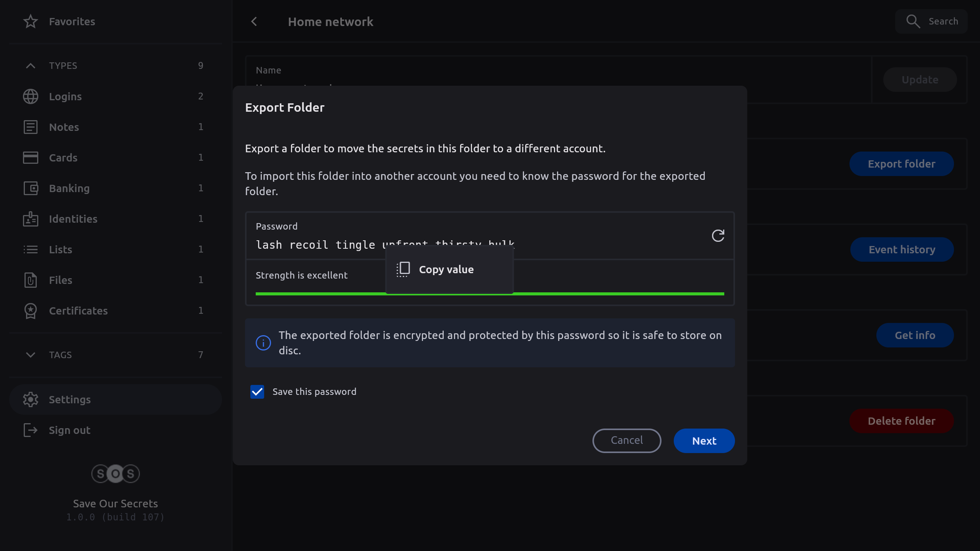The height and width of the screenshot is (551, 980).
Task: Collapse the TYPES section chevron
Action: point(31,66)
